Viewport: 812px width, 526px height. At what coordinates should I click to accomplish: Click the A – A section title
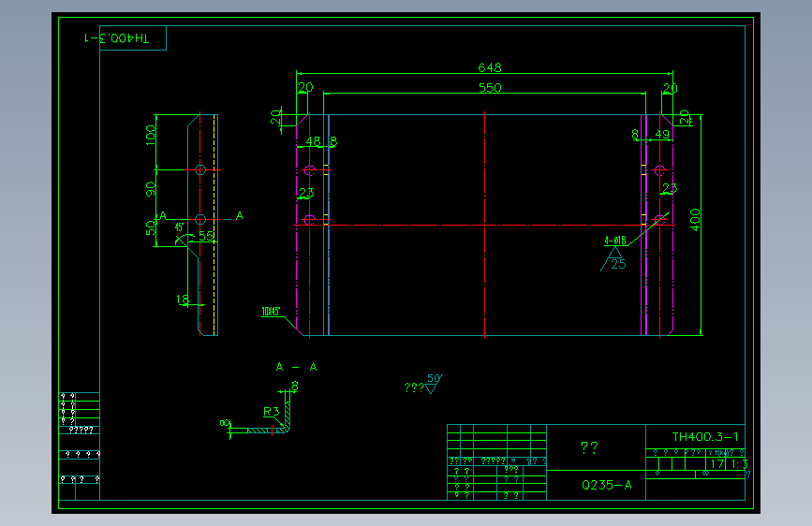tap(296, 367)
